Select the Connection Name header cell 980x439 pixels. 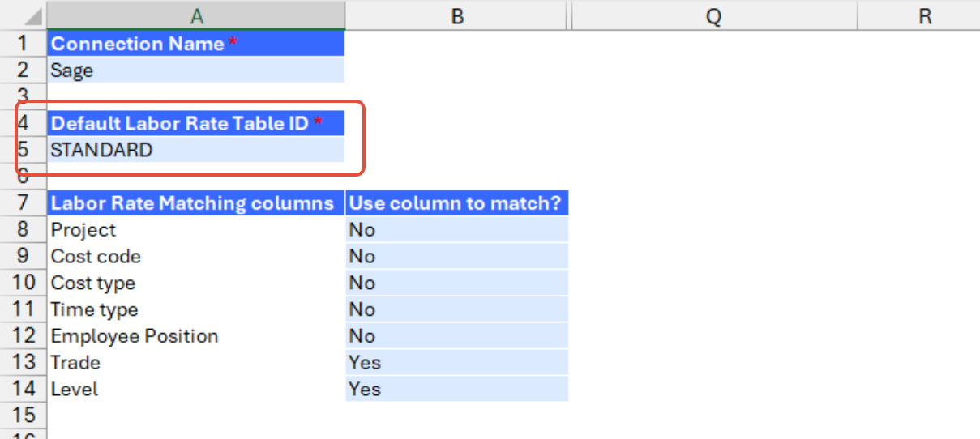point(196,44)
